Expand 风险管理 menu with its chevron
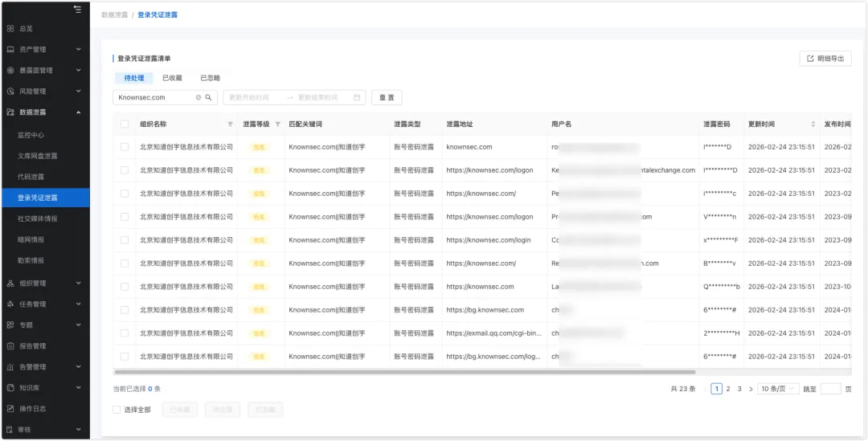 (78, 92)
